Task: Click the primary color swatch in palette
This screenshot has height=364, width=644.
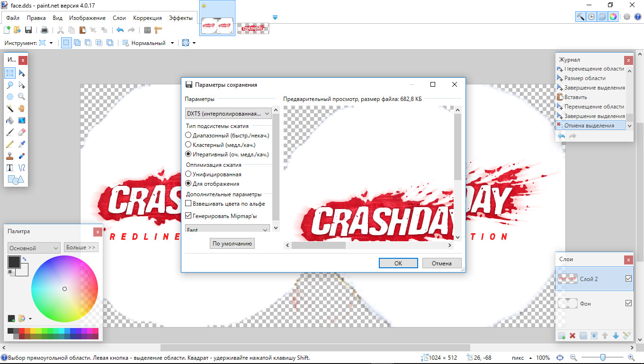Action: [14, 262]
